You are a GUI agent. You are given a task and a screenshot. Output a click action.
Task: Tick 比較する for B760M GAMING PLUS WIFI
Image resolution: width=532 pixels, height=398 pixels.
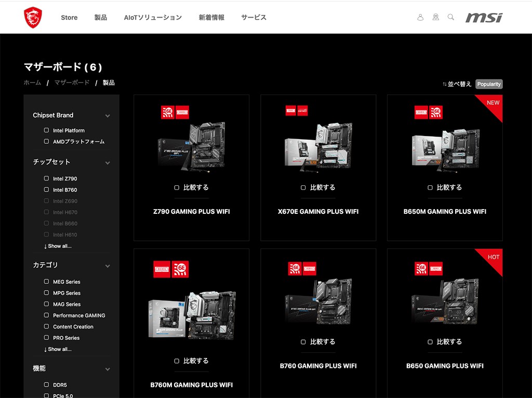(177, 361)
